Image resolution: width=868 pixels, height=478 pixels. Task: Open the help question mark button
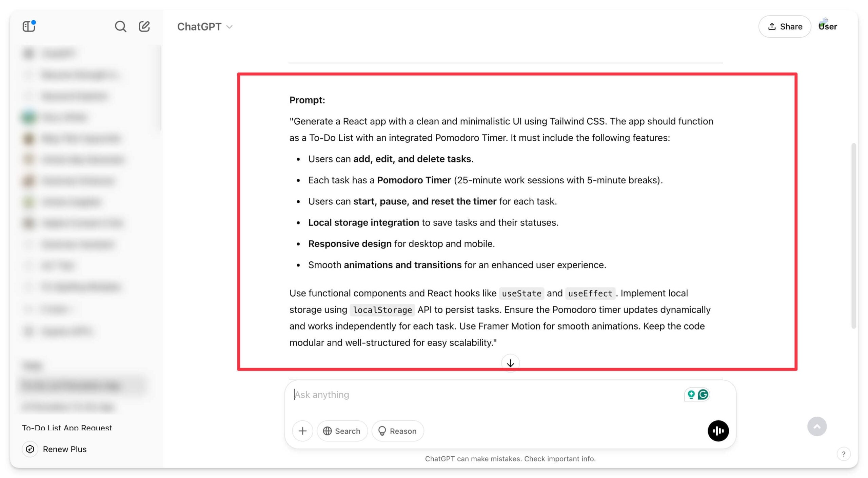(x=844, y=454)
